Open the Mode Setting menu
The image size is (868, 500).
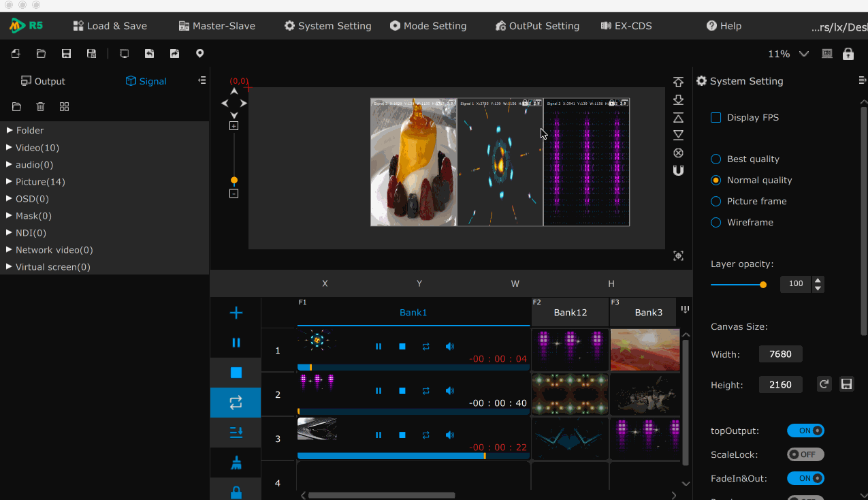[x=428, y=26]
